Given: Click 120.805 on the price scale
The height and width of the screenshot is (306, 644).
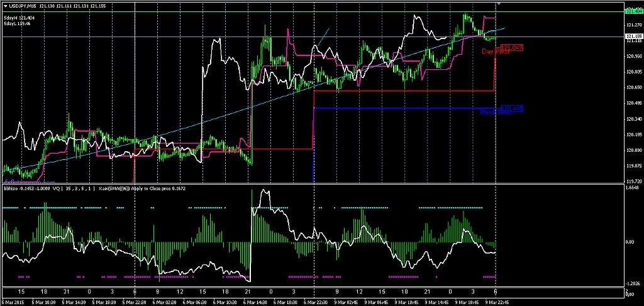Looking at the screenshot, I should (x=633, y=72).
